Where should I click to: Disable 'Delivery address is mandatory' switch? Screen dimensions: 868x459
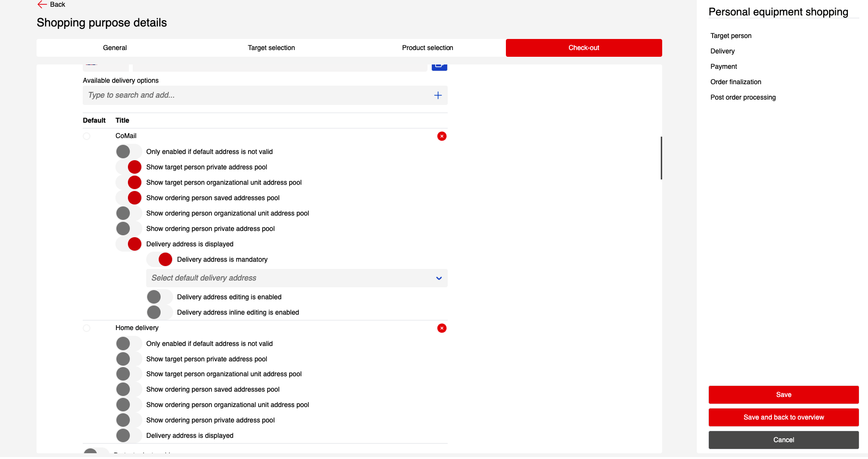[160, 259]
